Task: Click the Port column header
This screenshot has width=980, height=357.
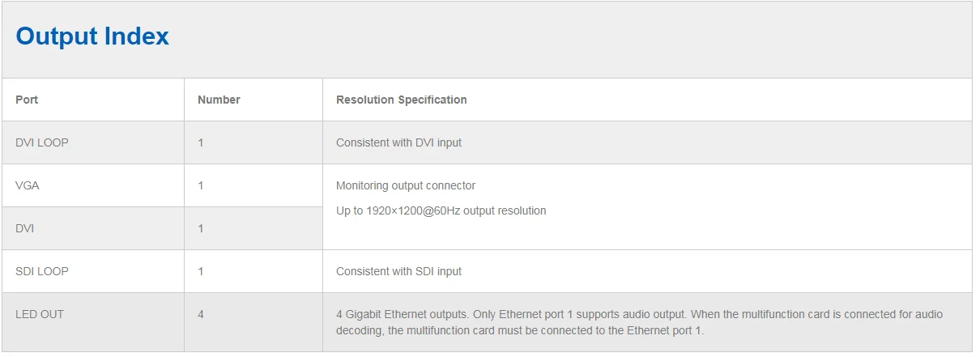Action: pyautogui.click(x=27, y=100)
